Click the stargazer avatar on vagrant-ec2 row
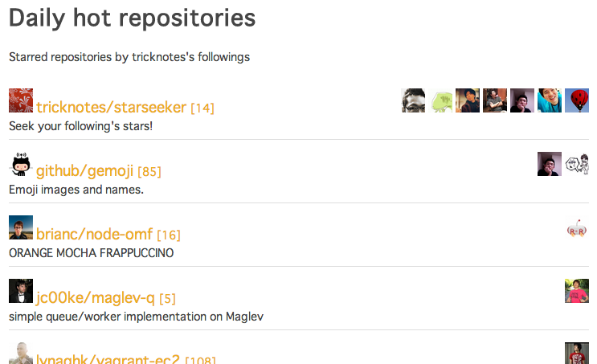The image size is (597, 364). (577, 354)
